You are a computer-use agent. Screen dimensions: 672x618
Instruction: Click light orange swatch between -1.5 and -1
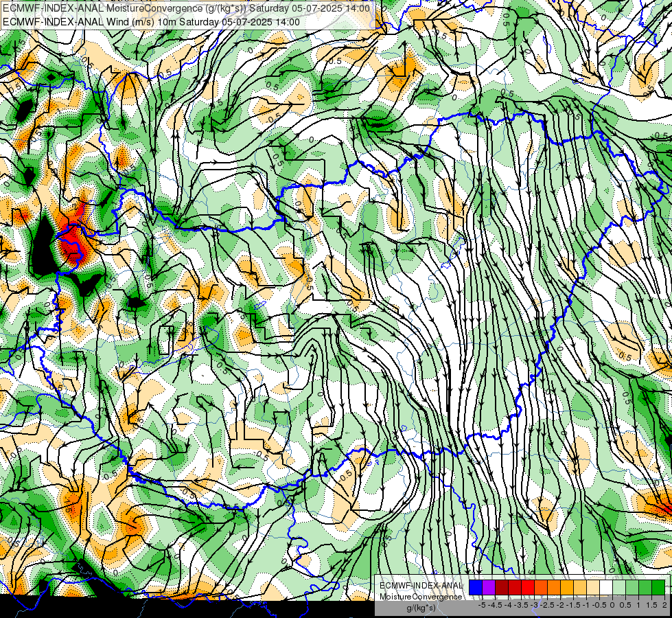tap(580, 587)
